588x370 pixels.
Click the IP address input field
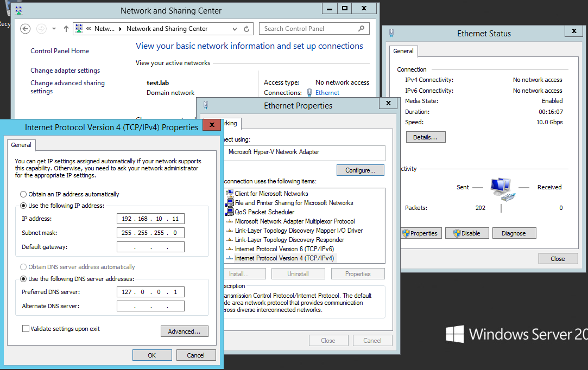tap(150, 219)
